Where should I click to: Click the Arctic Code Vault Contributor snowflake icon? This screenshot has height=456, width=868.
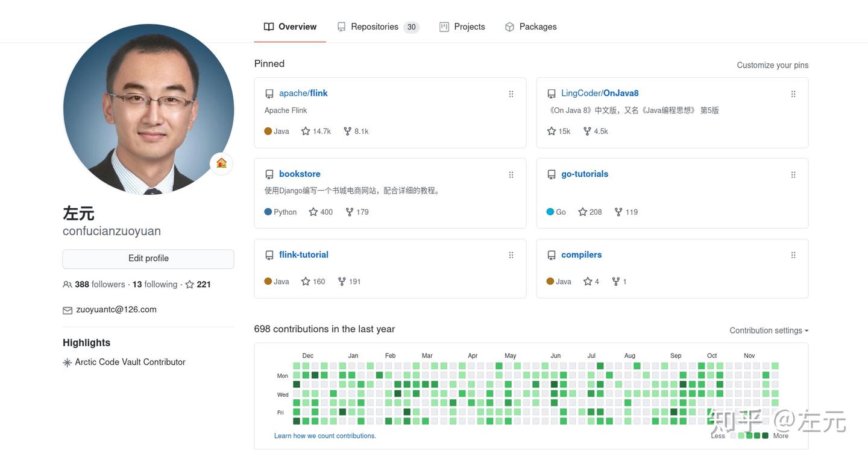pos(68,363)
